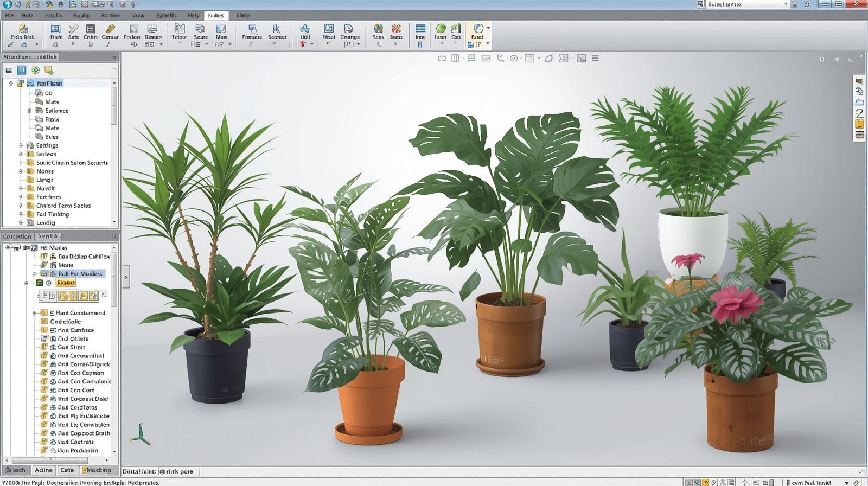This screenshot has height=486, width=868.
Task: Select the Trıloor ribbon tool
Action: (x=179, y=29)
